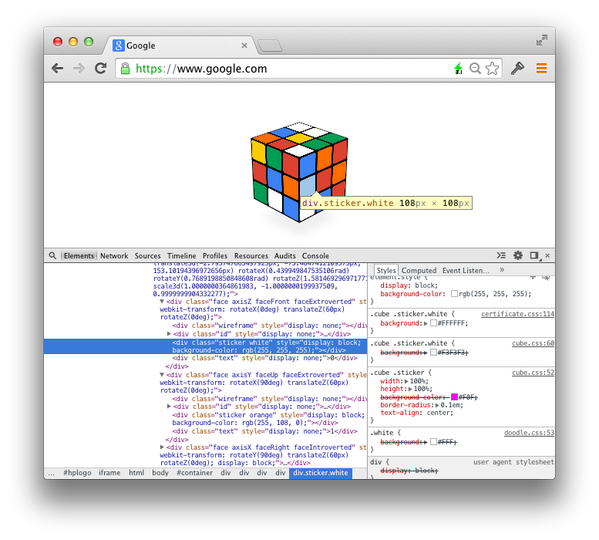This screenshot has width=599, height=540.
Task: Click the #F3F3F3 color swatch
Action: (x=434, y=352)
